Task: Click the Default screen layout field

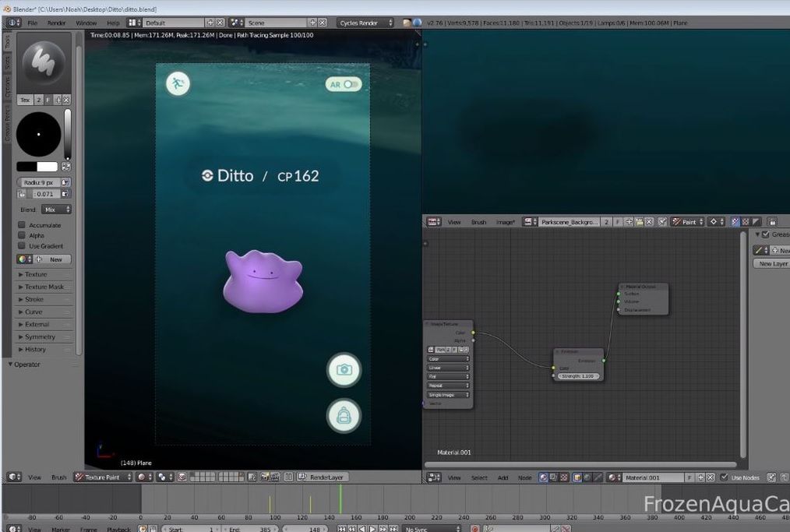Action: (x=174, y=23)
